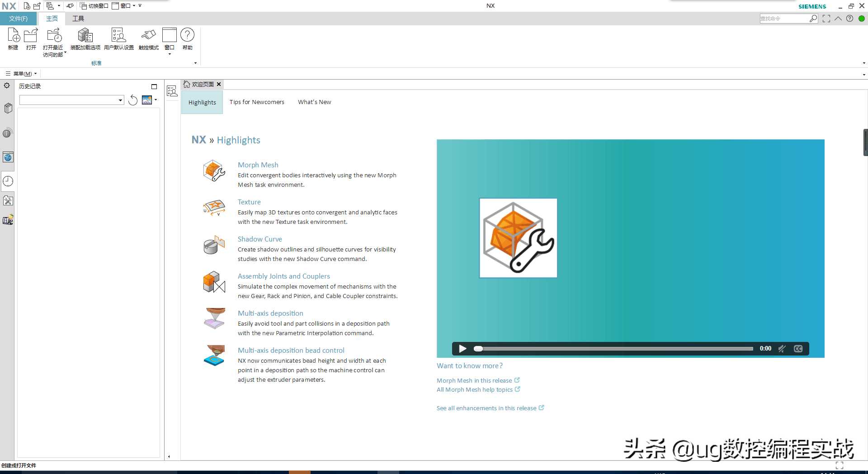Image resolution: width=868 pixels, height=474 pixels.
Task: Open Morph Mesh in this release link
Action: tap(478, 380)
